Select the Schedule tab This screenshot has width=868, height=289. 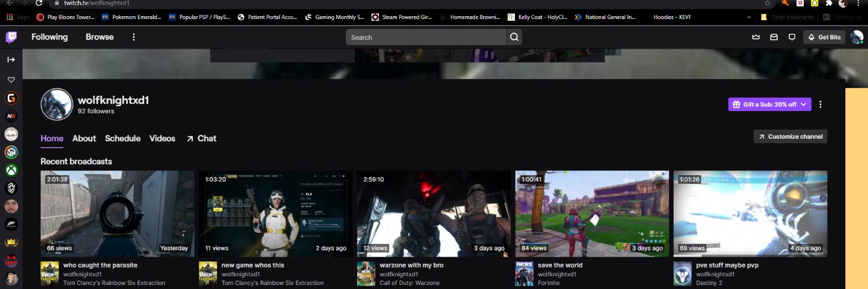coord(123,138)
